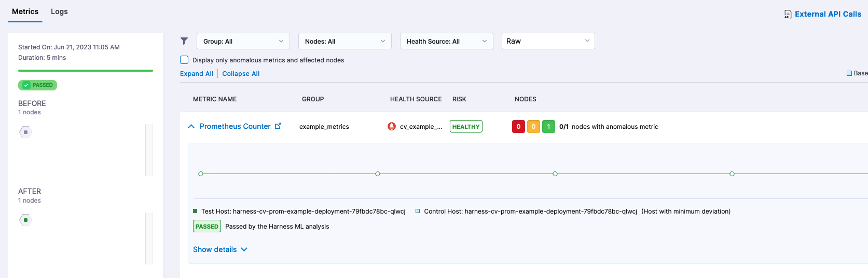
Task: Open the Health Source: All dropdown
Action: (446, 41)
